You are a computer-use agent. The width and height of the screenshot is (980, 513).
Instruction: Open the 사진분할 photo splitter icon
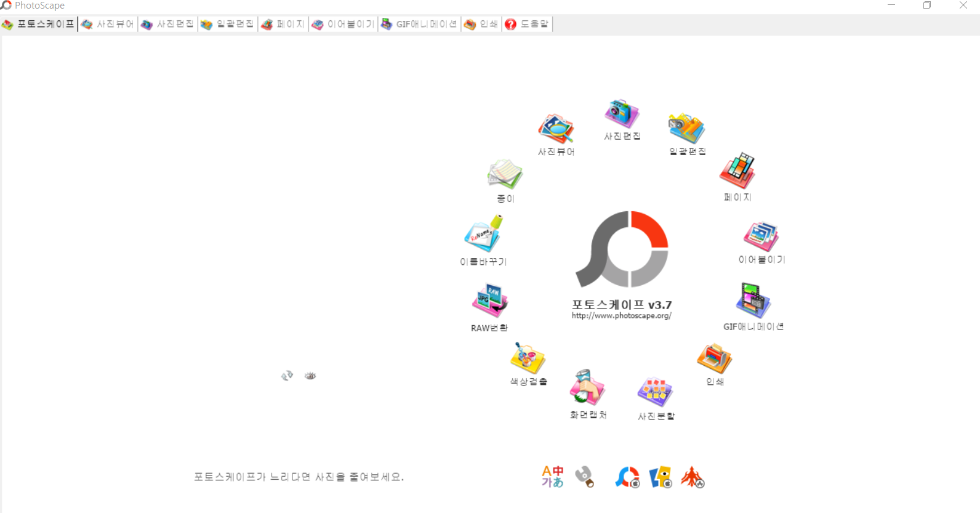pyautogui.click(x=656, y=392)
